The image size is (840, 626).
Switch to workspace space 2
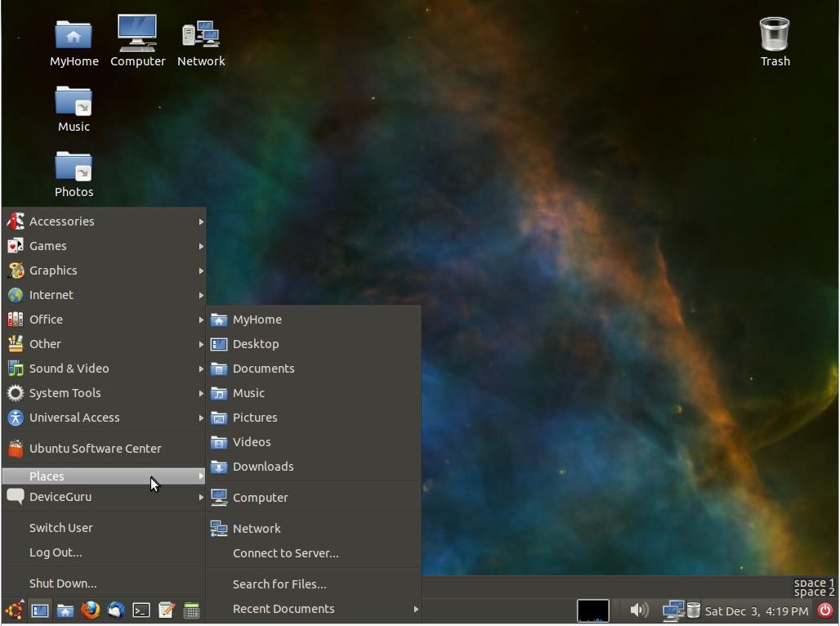point(814,592)
